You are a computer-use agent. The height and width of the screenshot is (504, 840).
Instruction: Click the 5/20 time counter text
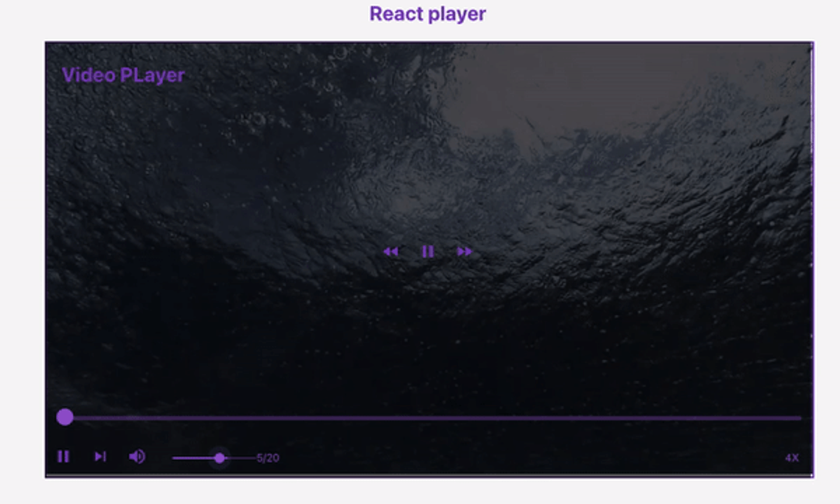coord(268,458)
